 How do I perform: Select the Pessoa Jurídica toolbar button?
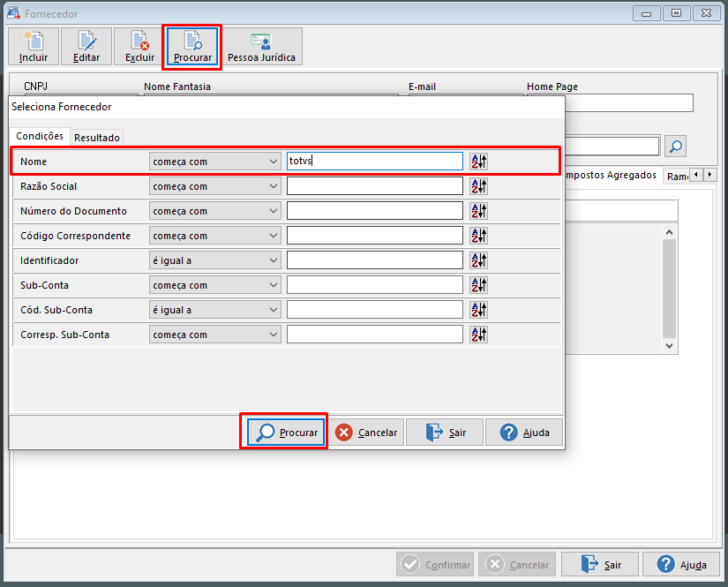click(x=261, y=47)
